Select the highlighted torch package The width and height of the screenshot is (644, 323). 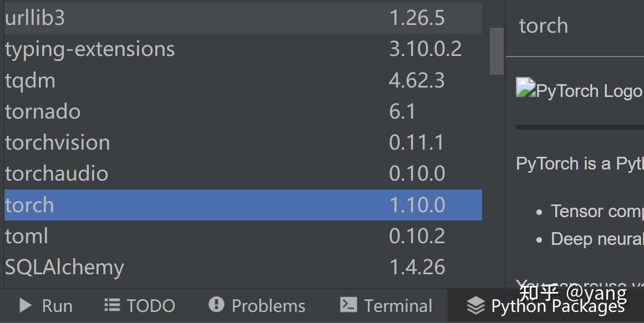[243, 205]
